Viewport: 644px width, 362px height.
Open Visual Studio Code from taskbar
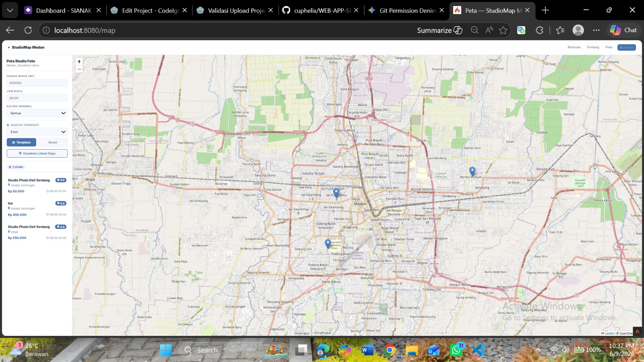point(478,350)
